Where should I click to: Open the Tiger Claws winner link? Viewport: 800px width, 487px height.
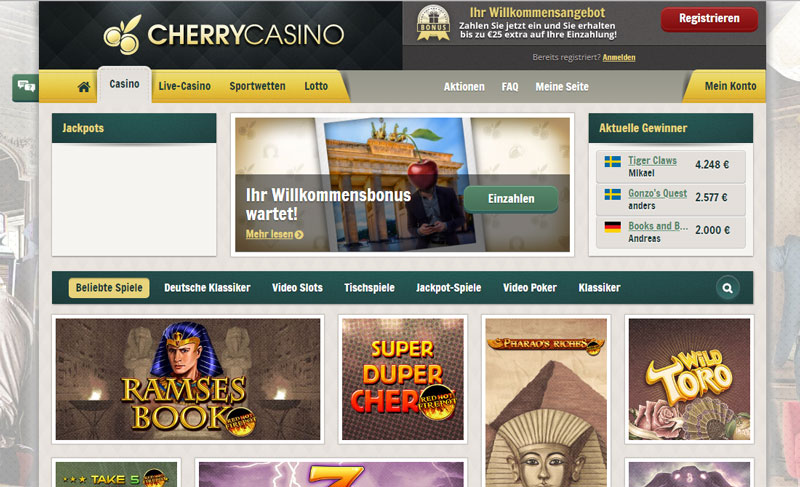point(652,161)
